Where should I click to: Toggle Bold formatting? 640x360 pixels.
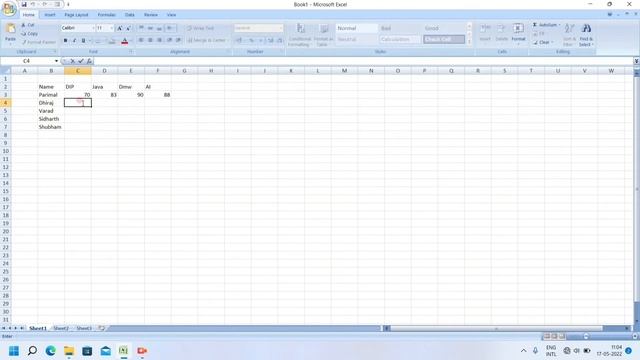(x=65, y=40)
